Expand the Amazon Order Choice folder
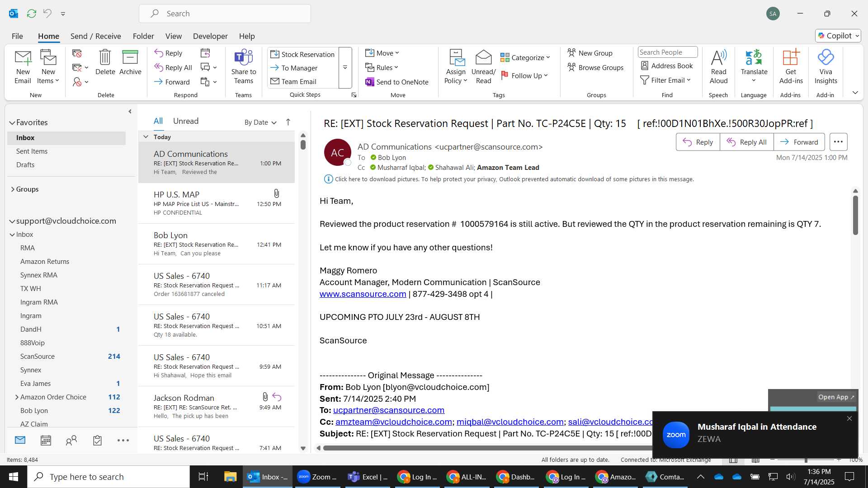 (17, 397)
